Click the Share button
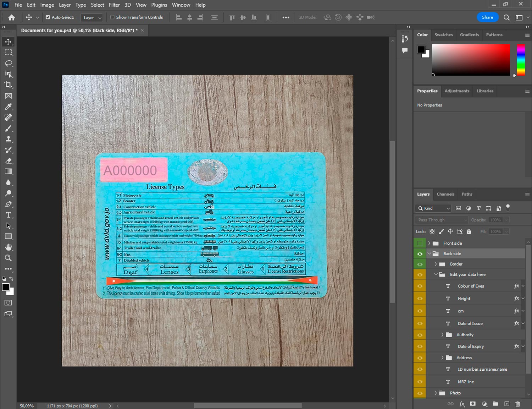The height and width of the screenshot is (409, 532). point(487,17)
